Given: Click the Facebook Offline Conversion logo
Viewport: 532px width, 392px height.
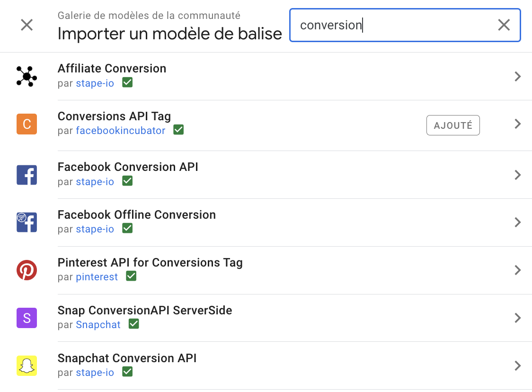Looking at the screenshot, I should pyautogui.click(x=27, y=222).
